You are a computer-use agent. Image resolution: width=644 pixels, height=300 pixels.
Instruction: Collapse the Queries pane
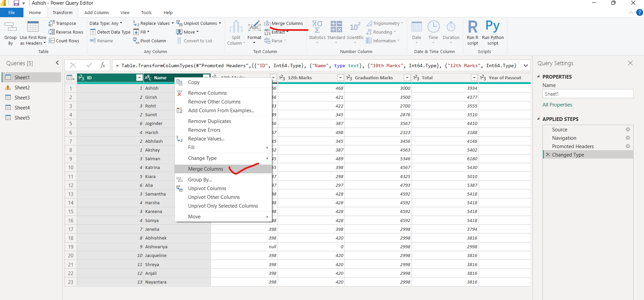(x=57, y=63)
